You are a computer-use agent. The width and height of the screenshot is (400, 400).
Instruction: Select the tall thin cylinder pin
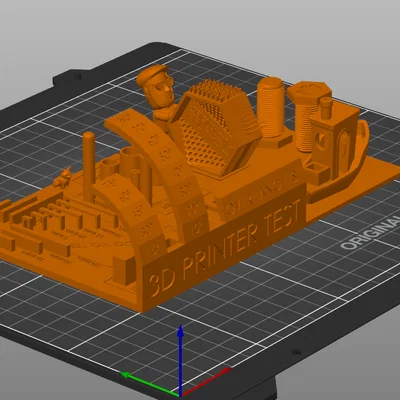[x=89, y=167]
